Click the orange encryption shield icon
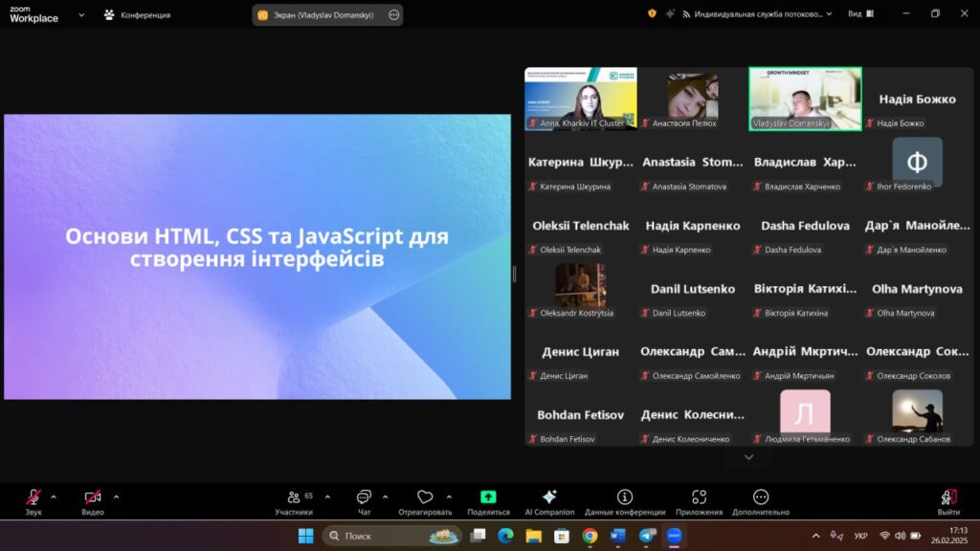Viewport: 980px width, 551px height. 652,13
